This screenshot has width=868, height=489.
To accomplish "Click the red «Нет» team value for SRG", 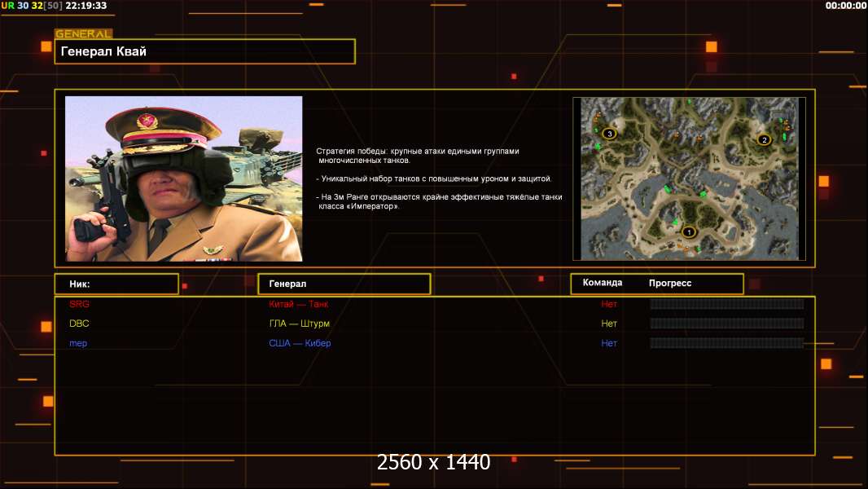I will (609, 304).
